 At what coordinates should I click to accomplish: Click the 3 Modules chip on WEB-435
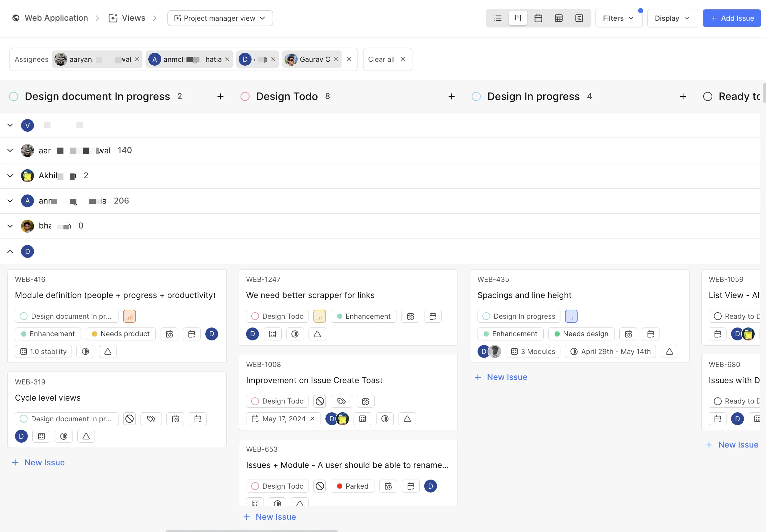click(x=533, y=351)
